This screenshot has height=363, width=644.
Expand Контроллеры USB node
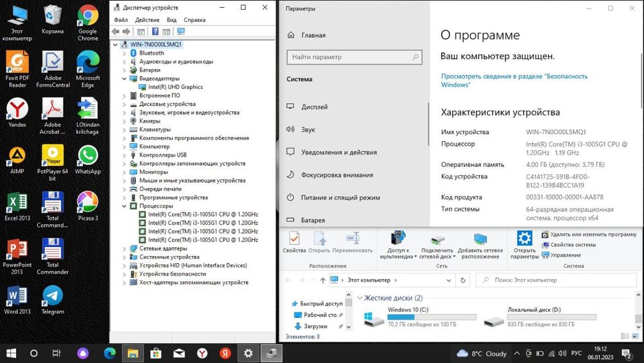click(124, 155)
